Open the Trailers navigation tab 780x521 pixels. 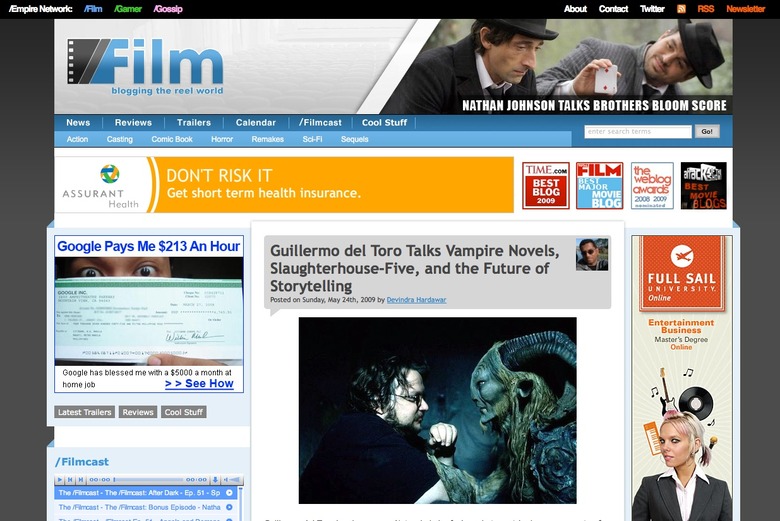click(194, 122)
